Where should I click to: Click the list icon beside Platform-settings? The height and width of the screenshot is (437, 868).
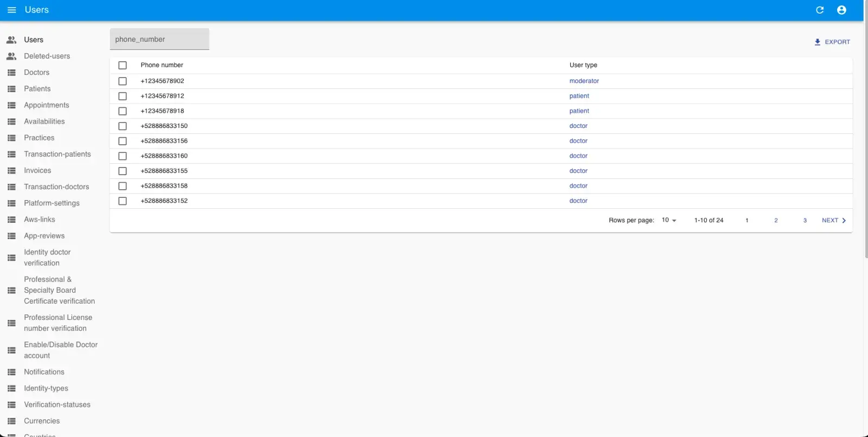pyautogui.click(x=11, y=203)
